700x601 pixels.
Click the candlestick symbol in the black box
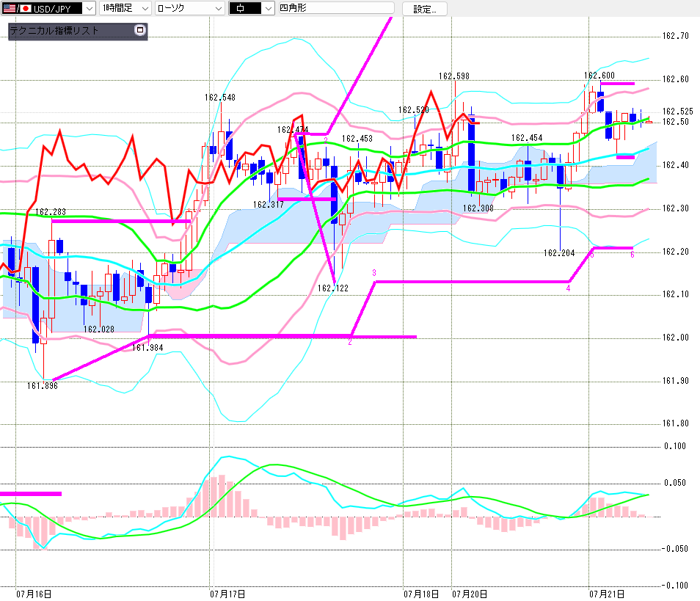(240, 8)
